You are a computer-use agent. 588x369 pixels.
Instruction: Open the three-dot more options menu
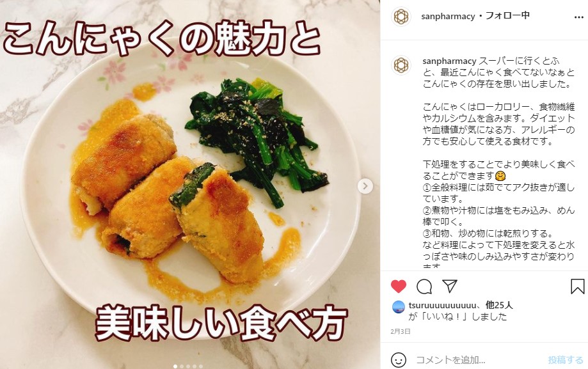[578, 17]
